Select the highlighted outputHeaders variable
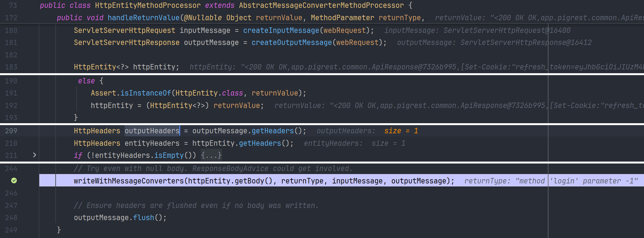 152,131
